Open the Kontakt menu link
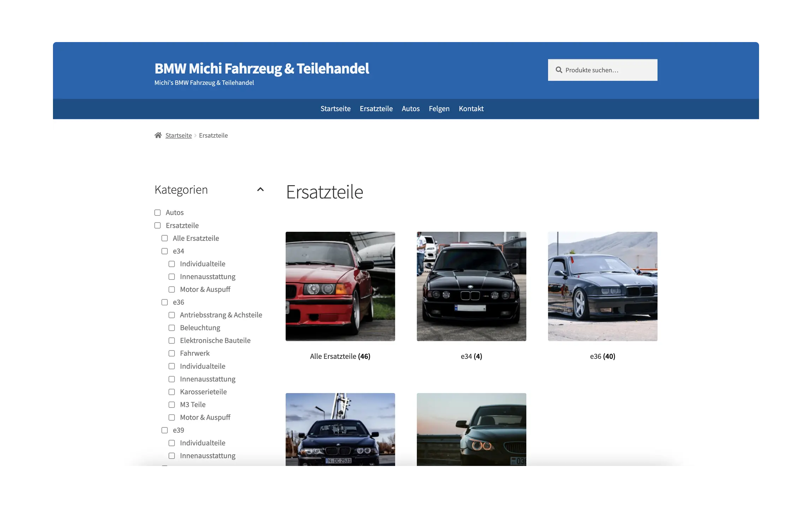This screenshot has width=812, height=508. point(471,109)
